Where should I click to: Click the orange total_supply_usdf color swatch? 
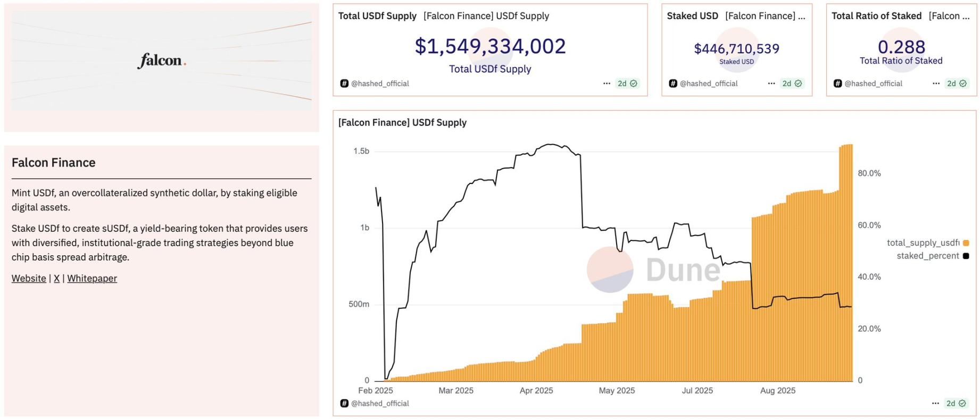[x=966, y=243]
